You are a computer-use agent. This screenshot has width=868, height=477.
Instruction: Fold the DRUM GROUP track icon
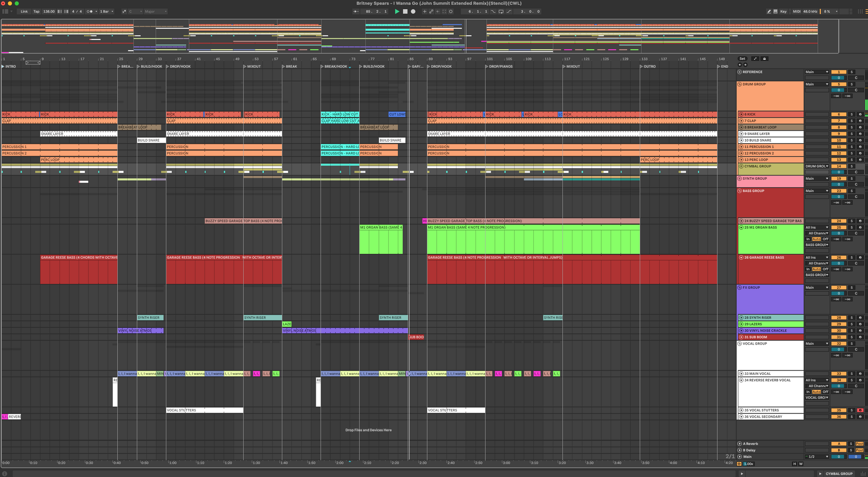point(740,84)
